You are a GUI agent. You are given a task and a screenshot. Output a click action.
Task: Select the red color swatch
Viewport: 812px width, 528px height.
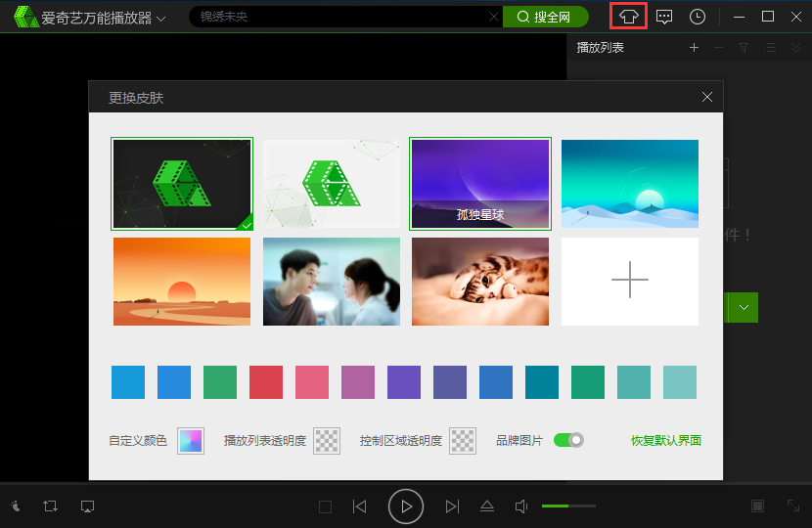coord(266,382)
